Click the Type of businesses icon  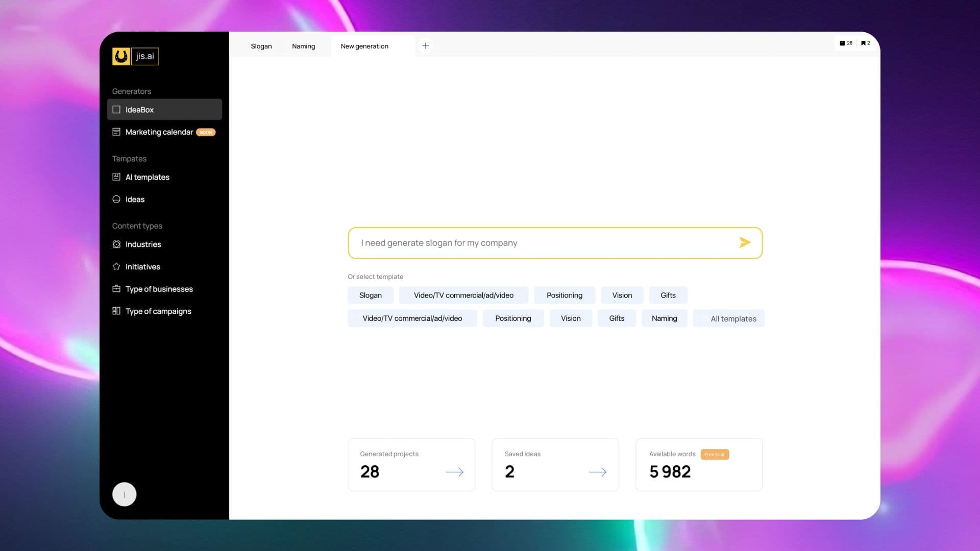click(116, 288)
